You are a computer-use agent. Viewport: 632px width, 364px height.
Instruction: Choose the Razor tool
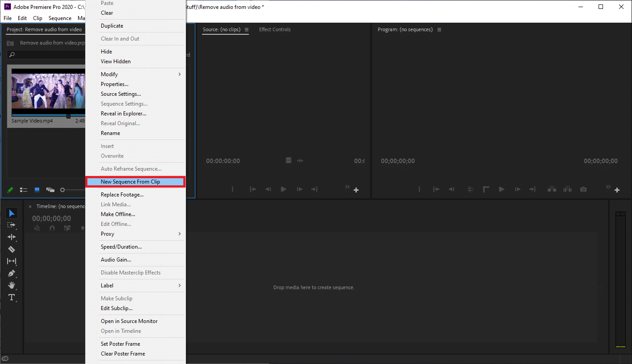11,249
